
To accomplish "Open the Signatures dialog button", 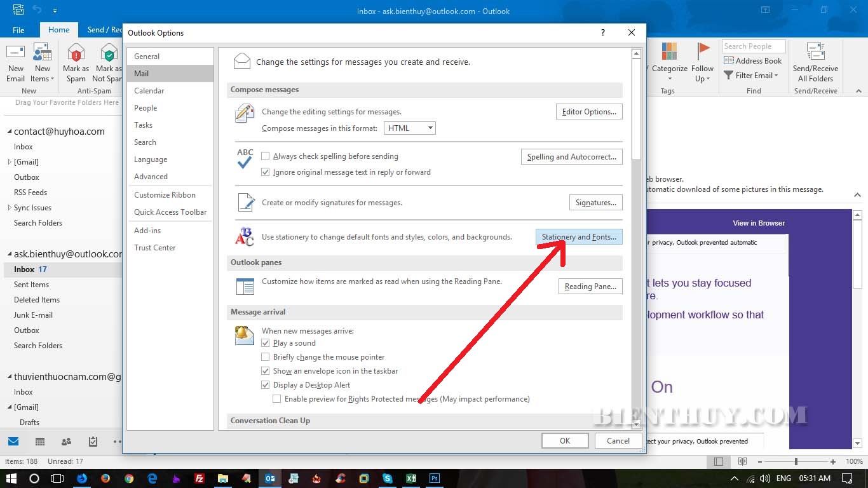I will [595, 203].
